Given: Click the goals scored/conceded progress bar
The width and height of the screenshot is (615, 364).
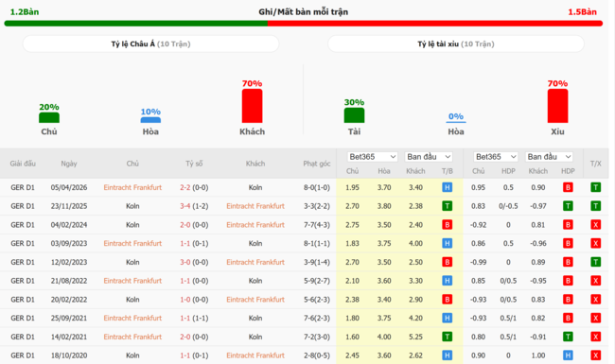Looking at the screenshot, I should [x=303, y=24].
